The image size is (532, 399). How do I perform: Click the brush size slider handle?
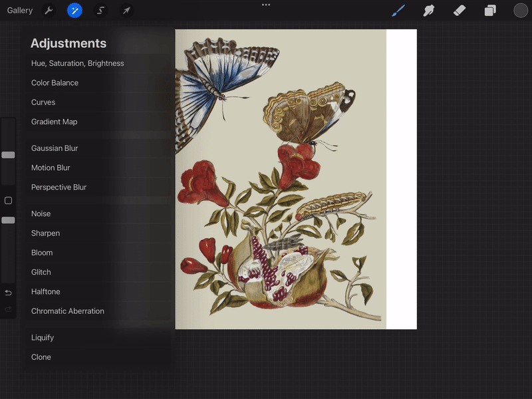pos(8,155)
